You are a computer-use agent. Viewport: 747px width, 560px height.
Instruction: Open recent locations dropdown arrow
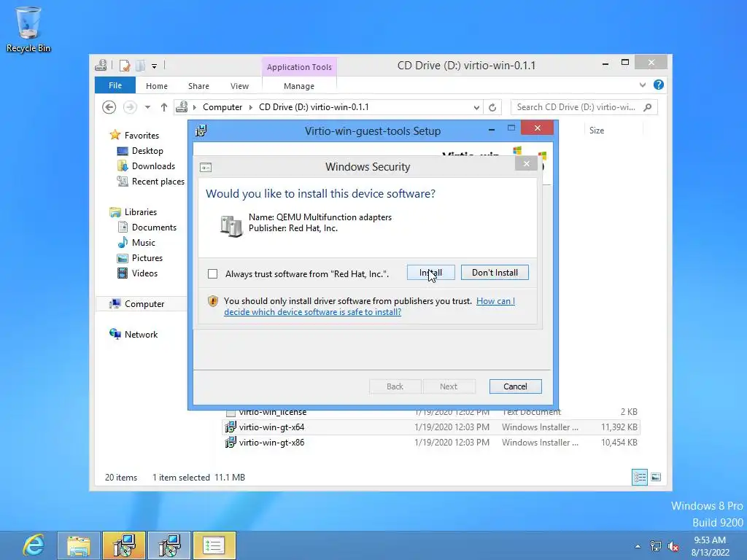147,107
